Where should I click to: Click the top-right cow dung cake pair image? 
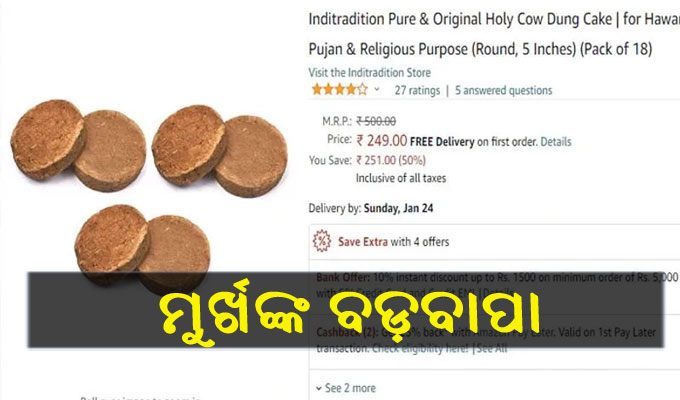pyautogui.click(x=219, y=151)
